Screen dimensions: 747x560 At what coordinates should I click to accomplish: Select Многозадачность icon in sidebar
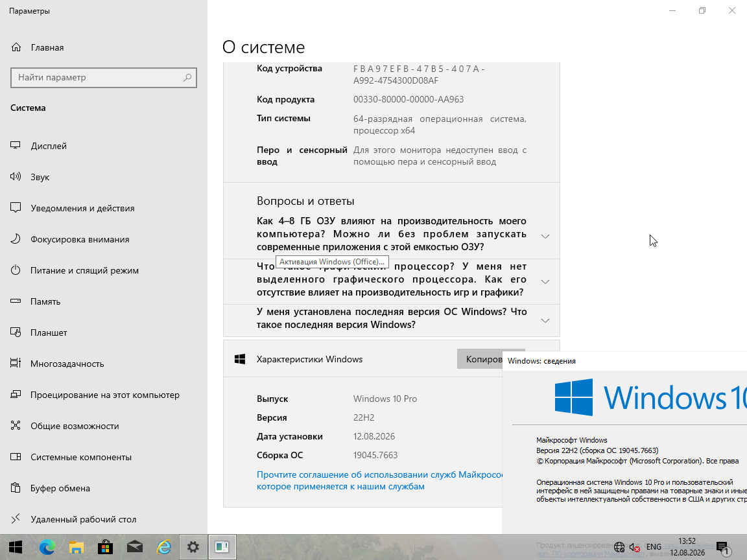16,364
